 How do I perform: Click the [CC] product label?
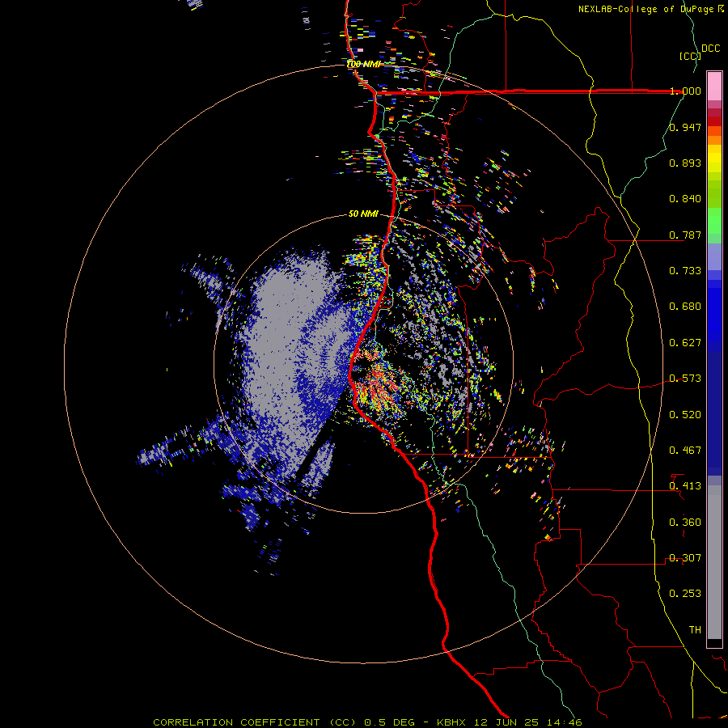[691, 56]
